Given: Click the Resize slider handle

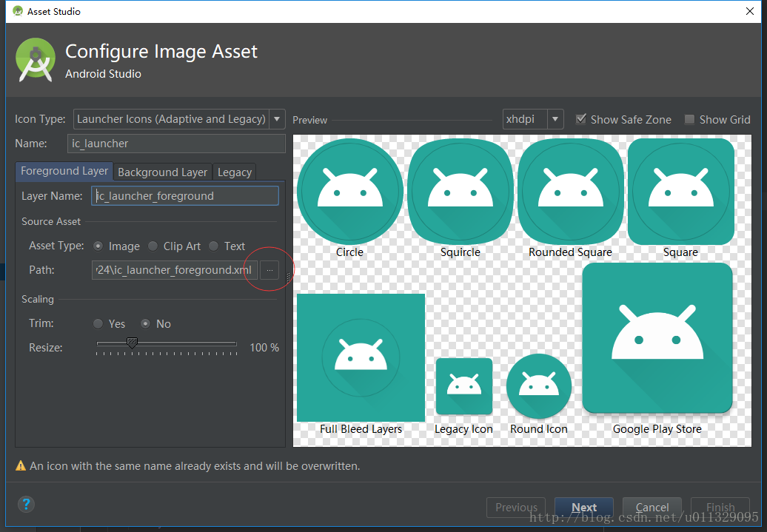Looking at the screenshot, I should (132, 343).
